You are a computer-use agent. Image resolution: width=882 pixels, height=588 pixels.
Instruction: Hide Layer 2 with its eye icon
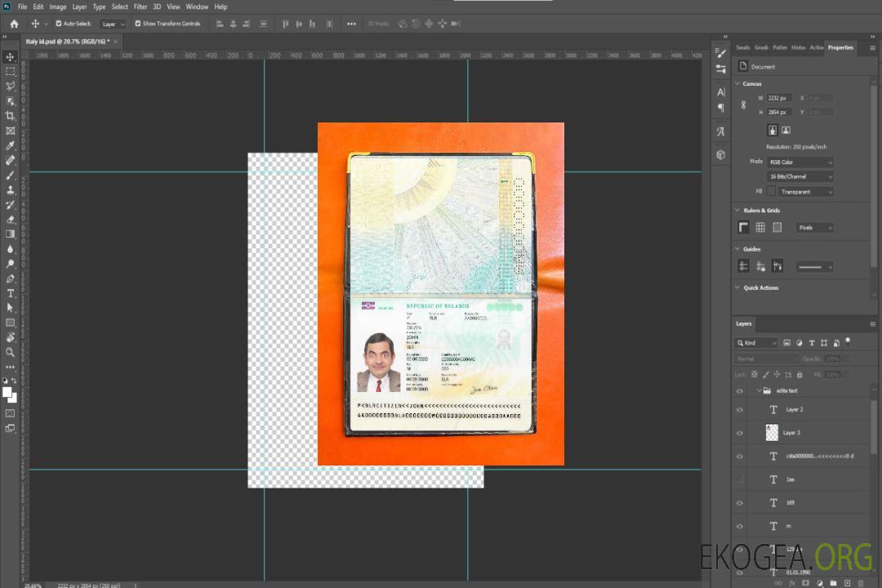[740, 410]
